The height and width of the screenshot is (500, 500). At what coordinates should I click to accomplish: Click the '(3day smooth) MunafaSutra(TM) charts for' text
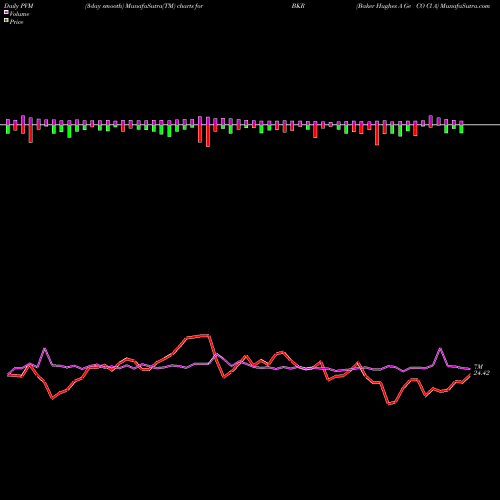[144, 6]
